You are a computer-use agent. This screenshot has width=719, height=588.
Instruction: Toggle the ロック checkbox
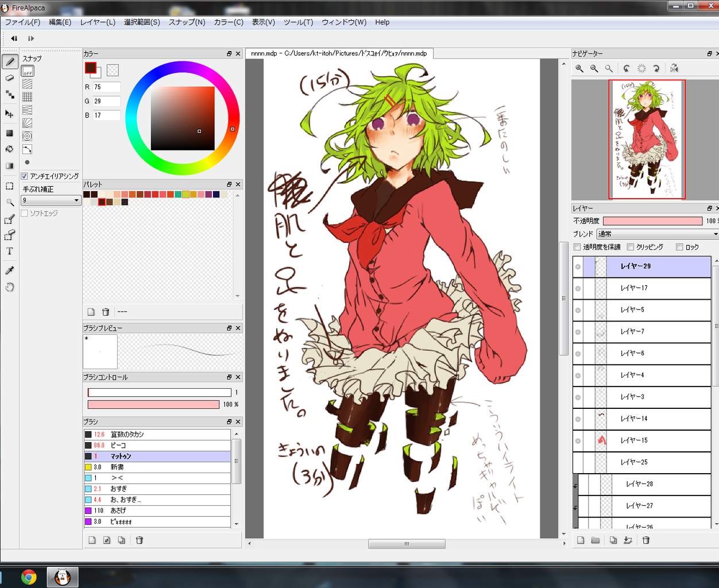tap(679, 247)
